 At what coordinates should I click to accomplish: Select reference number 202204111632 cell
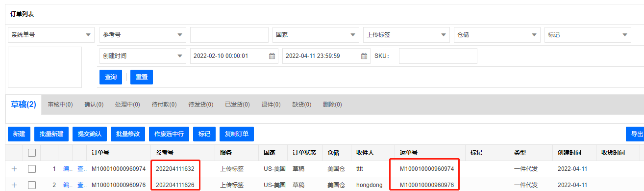175,169
